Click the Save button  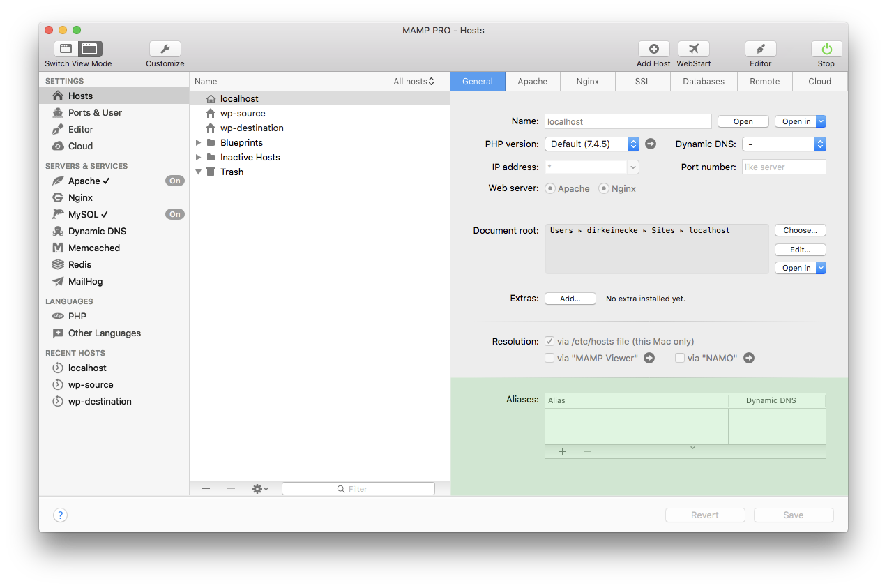(x=794, y=515)
